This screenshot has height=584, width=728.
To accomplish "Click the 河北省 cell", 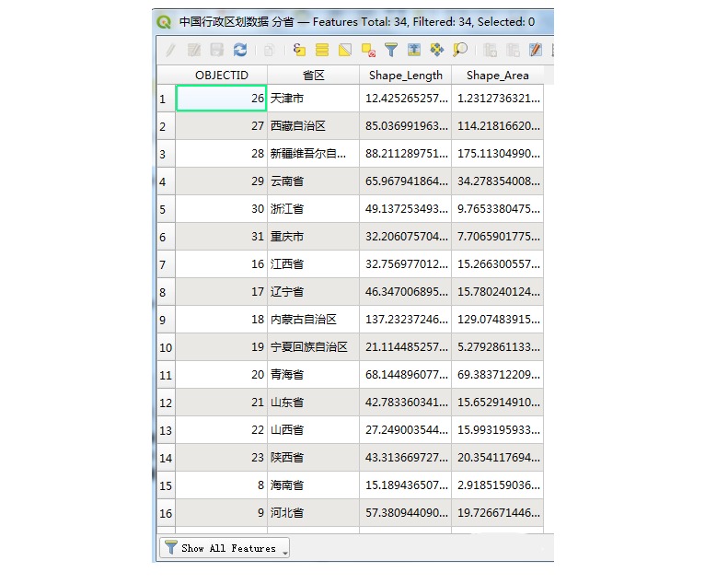I will tap(314, 513).
